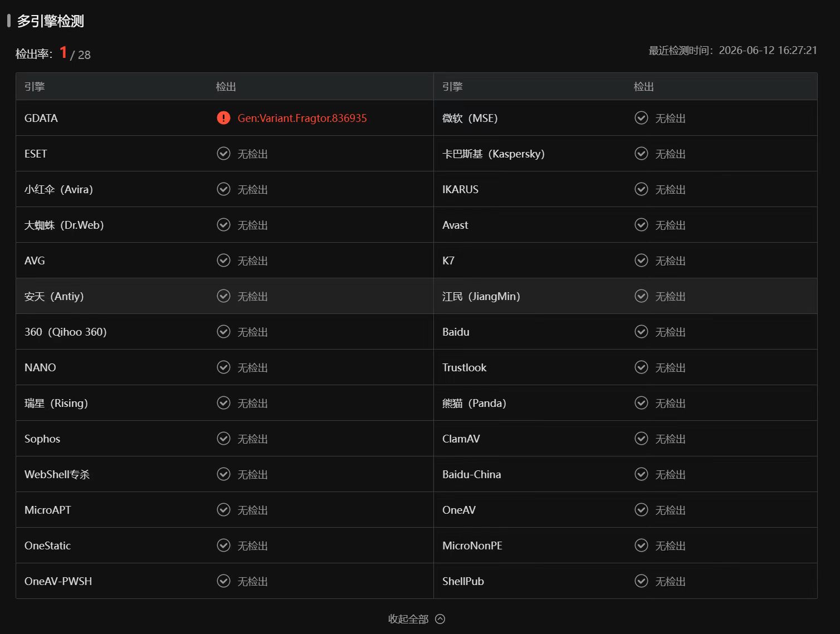Click the OneStatic engine name

[x=47, y=545]
